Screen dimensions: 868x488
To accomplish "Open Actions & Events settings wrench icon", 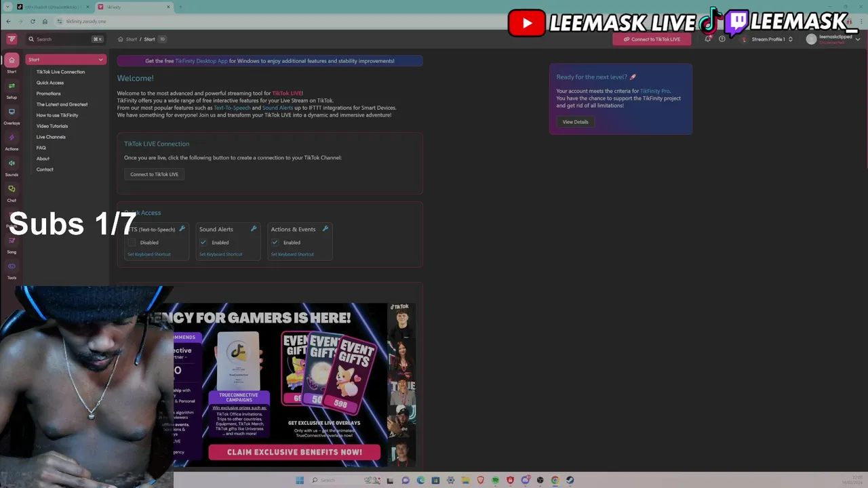I will point(325,229).
